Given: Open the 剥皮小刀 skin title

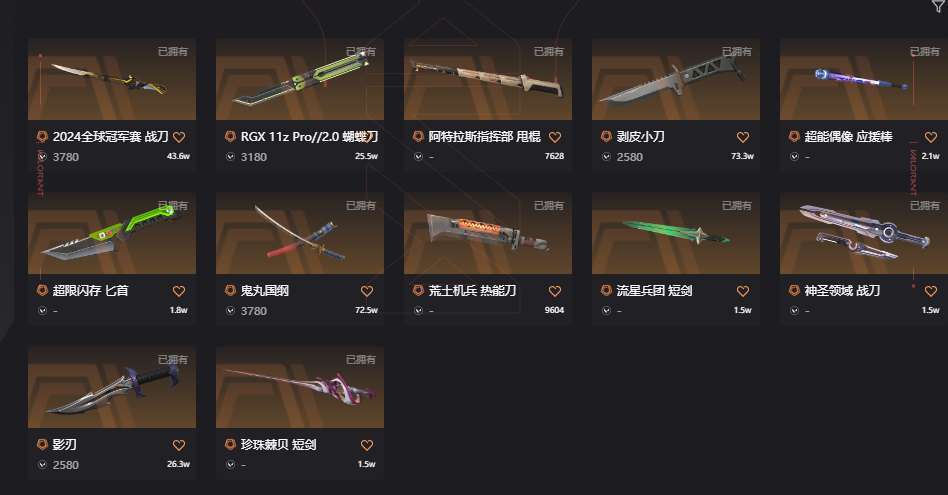Looking at the screenshot, I should 640,137.
